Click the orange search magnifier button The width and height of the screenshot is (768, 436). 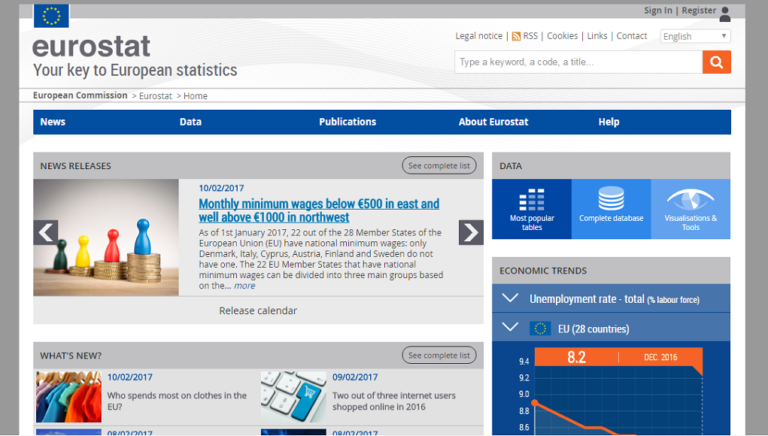pyautogui.click(x=717, y=62)
